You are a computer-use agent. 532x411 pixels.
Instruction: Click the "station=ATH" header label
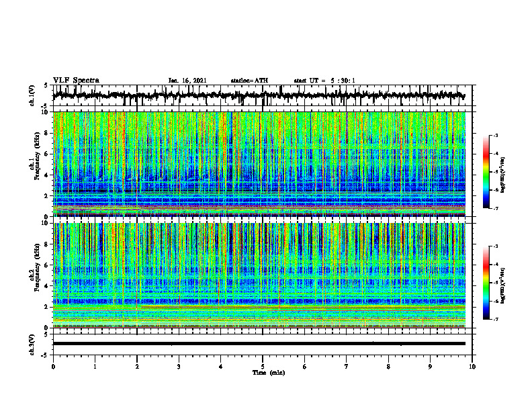[249, 81]
